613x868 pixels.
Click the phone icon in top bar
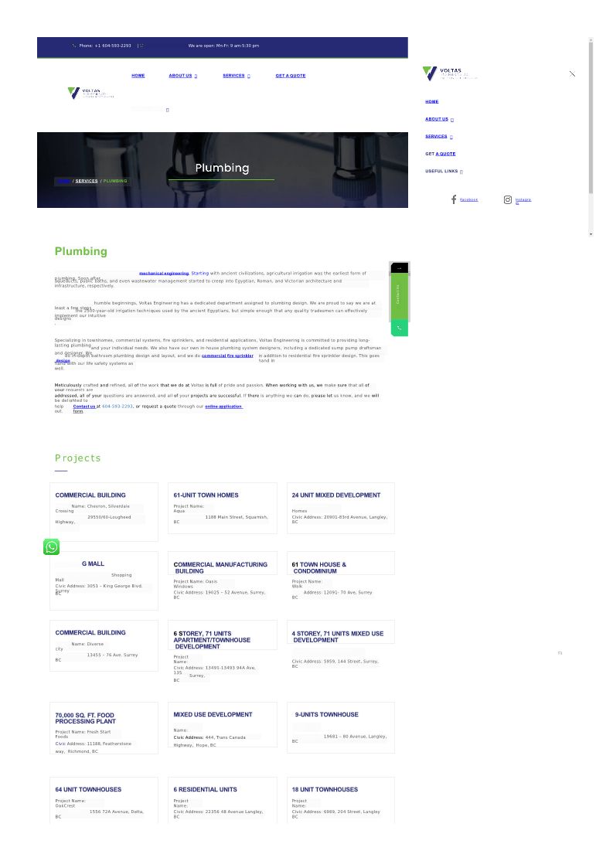(x=74, y=46)
